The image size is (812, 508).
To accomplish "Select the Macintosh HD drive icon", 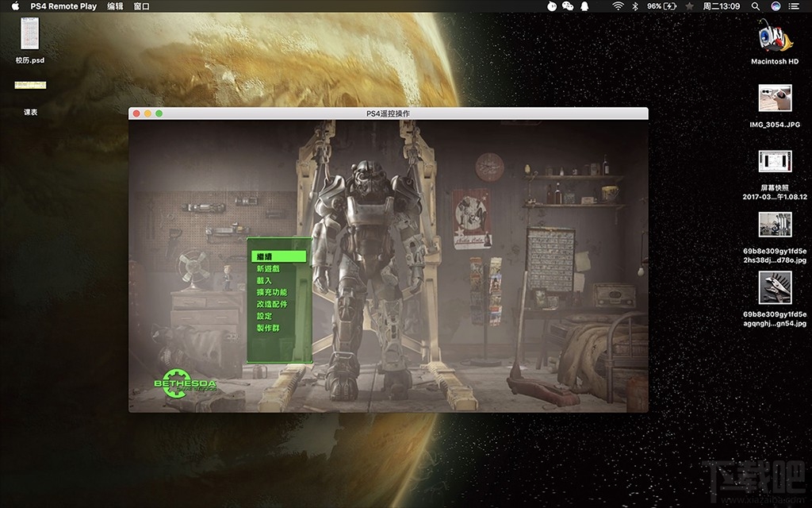I will click(775, 41).
